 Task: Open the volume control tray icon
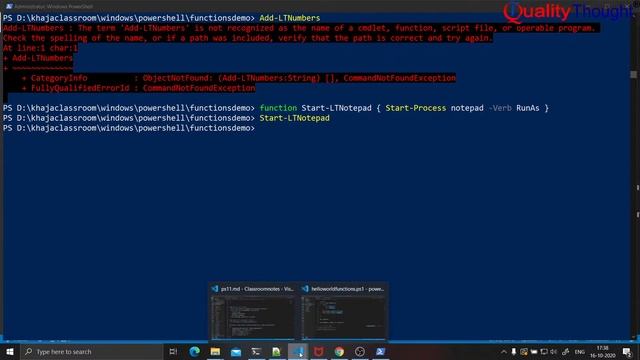(553, 351)
